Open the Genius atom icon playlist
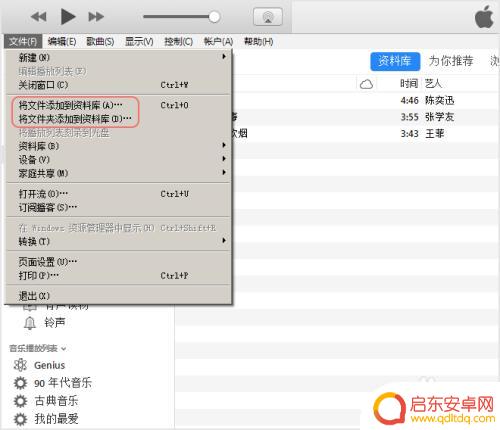This screenshot has width=500, height=430. pos(20,365)
